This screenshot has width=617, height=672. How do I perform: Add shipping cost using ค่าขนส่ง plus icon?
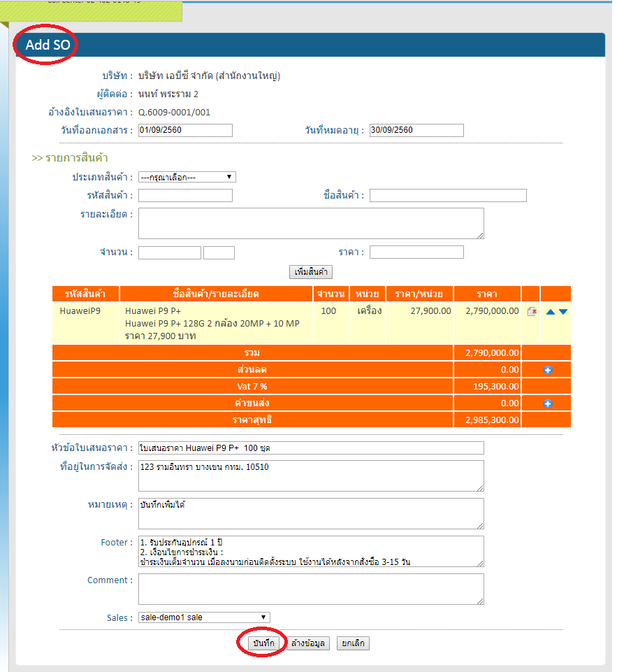point(548,403)
